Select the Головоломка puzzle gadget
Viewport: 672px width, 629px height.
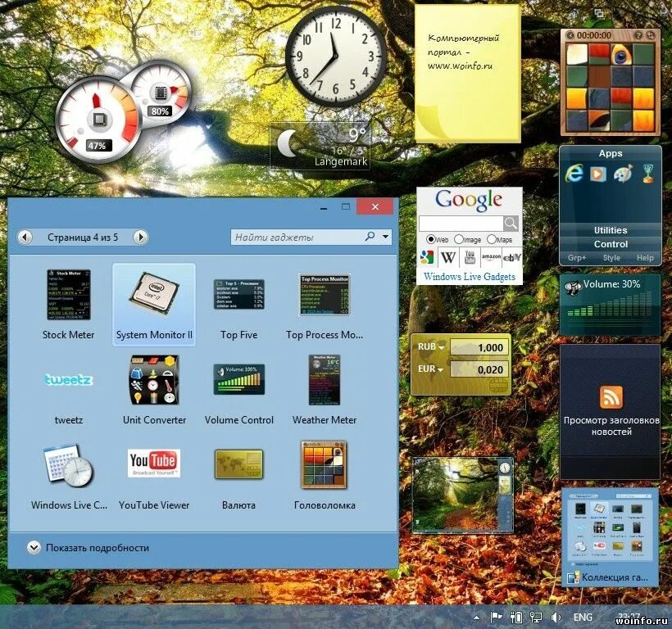[323, 465]
